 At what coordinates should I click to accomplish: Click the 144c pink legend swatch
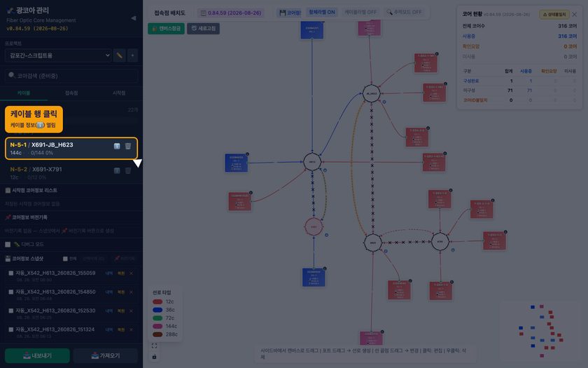pyautogui.click(x=157, y=327)
